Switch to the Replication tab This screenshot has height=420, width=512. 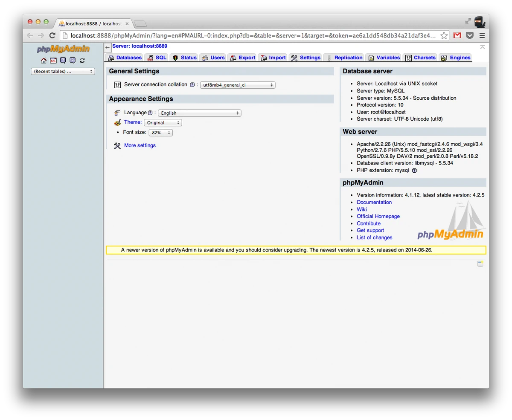pyautogui.click(x=344, y=58)
